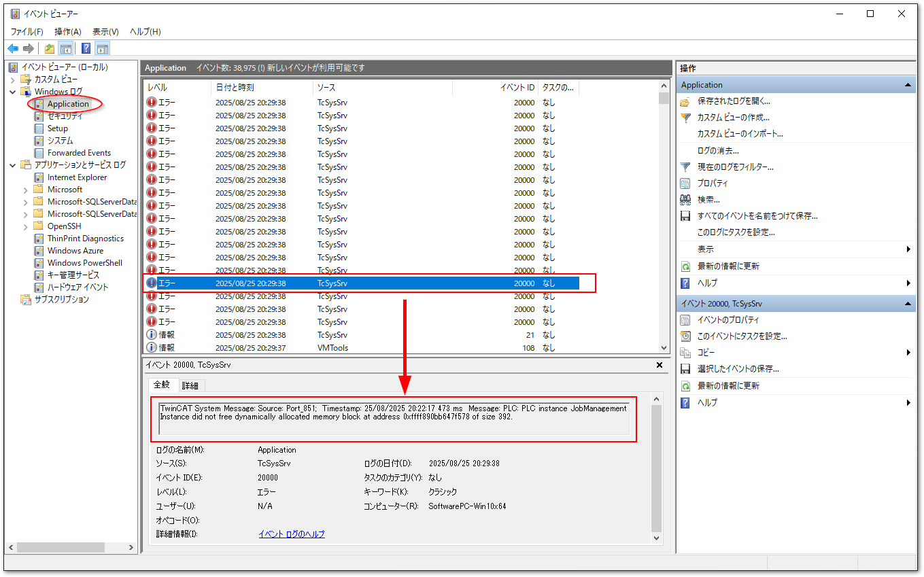
Task: Open プロパティ action in Application section
Action: (713, 183)
